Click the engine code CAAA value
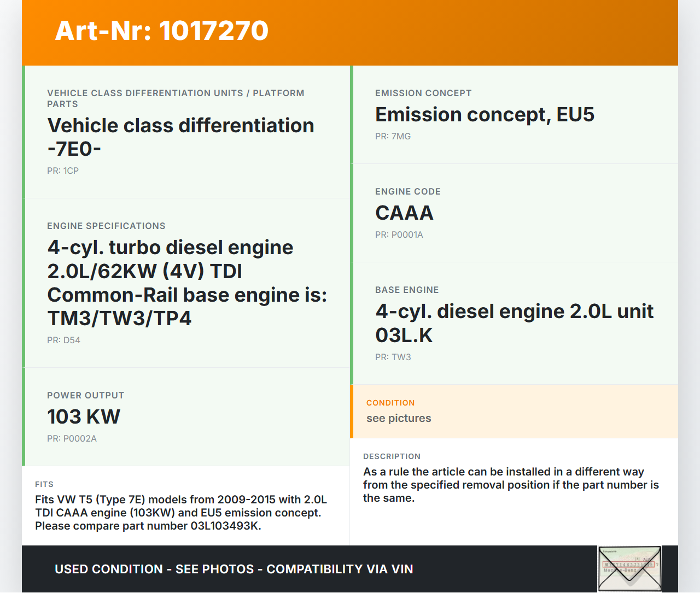The height and width of the screenshot is (593, 700). tap(404, 213)
